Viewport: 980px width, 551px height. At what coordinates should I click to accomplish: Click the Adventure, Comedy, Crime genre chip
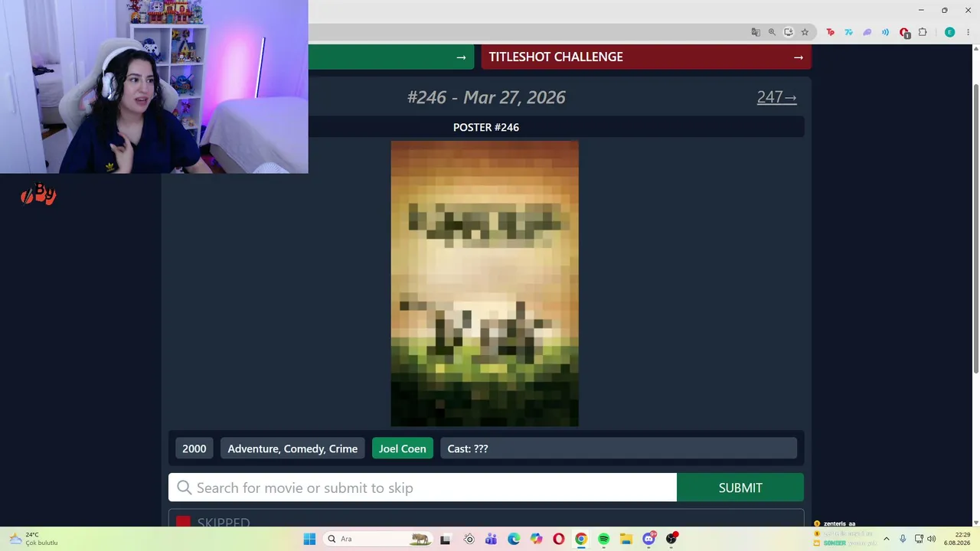coord(292,448)
